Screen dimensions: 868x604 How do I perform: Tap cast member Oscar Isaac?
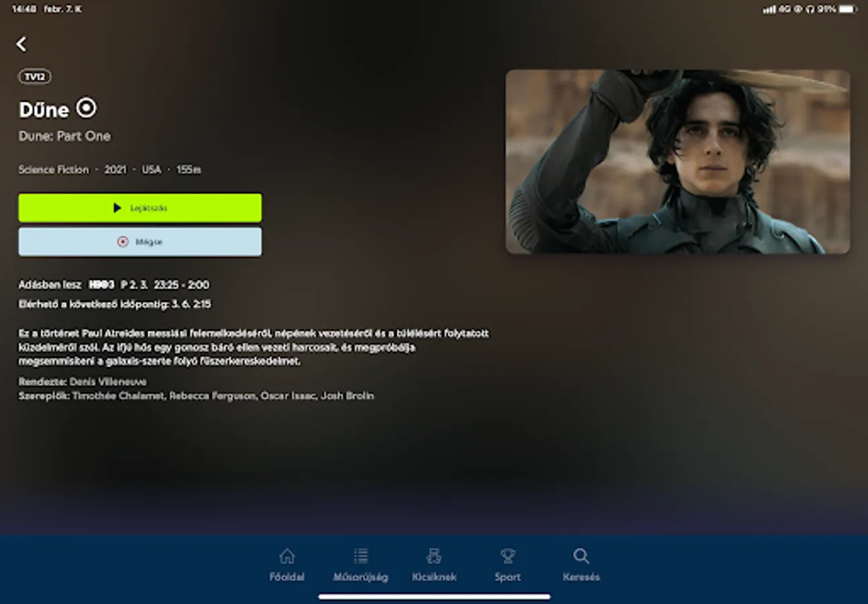(x=288, y=396)
